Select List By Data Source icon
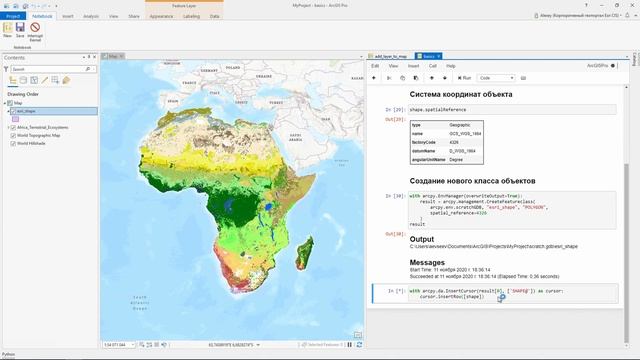This screenshot has height=360, width=640. coord(23,80)
